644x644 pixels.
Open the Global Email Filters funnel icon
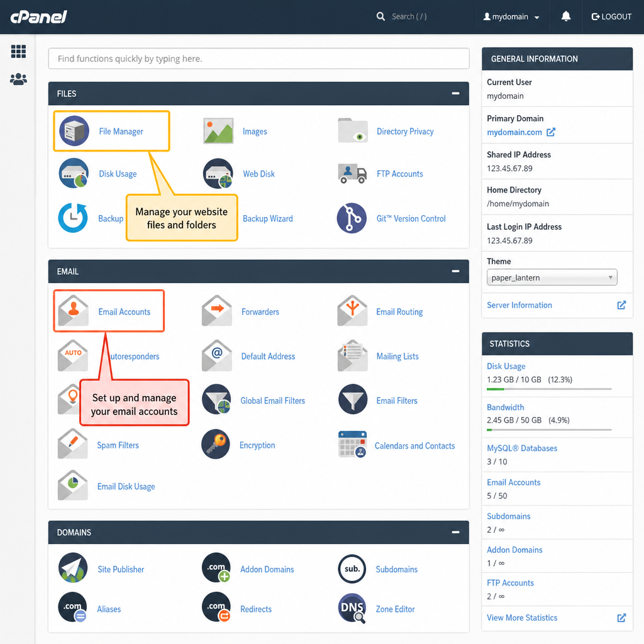pyautogui.click(x=216, y=399)
